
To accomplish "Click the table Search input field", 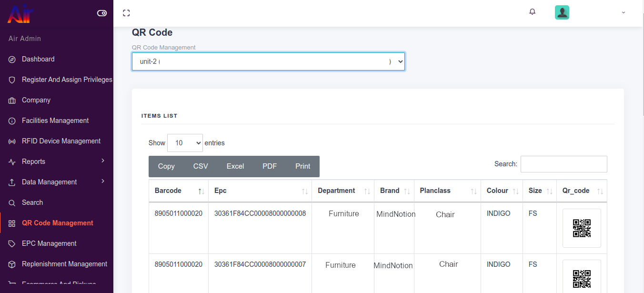I will [563, 164].
